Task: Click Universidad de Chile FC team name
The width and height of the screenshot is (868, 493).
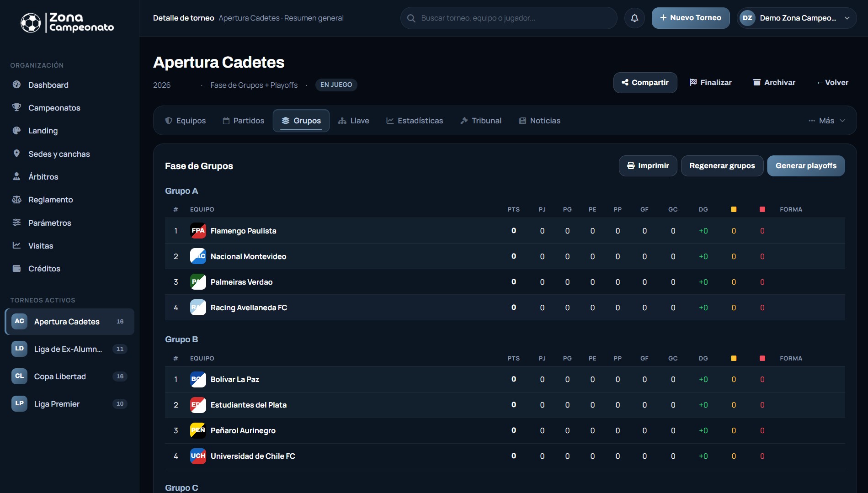Action: (x=253, y=456)
